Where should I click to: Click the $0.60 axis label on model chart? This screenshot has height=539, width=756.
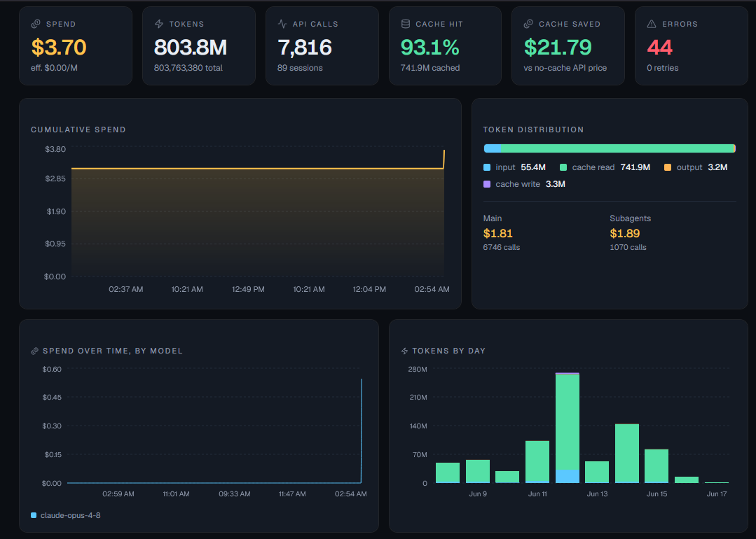point(52,370)
